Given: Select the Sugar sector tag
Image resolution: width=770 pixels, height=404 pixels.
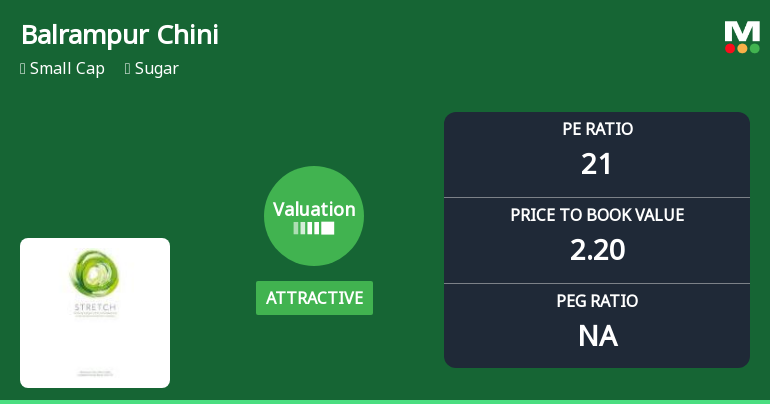Looking at the screenshot, I should coord(157,69).
